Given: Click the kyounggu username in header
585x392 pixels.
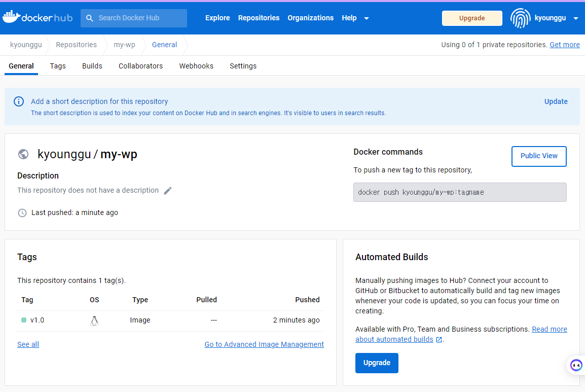Looking at the screenshot, I should tap(550, 18).
